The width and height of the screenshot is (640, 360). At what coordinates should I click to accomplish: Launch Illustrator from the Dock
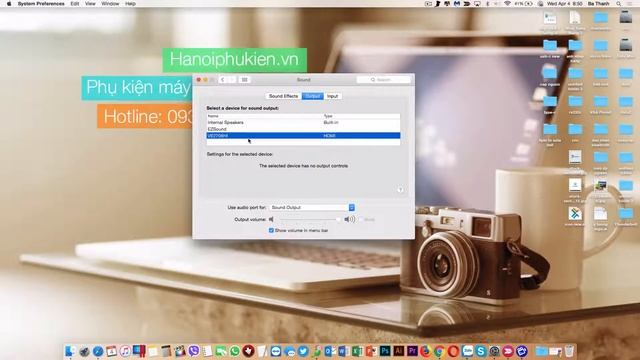(x=399, y=351)
